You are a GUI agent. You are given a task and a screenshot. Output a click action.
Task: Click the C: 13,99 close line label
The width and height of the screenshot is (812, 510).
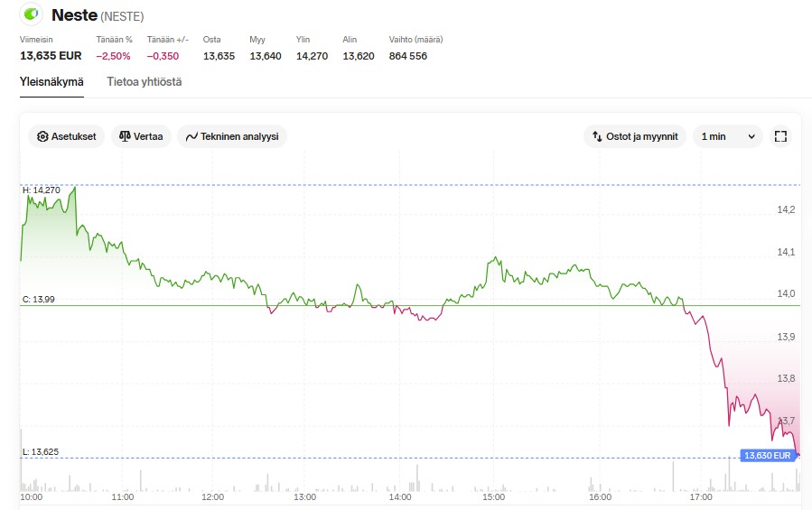[39, 299]
